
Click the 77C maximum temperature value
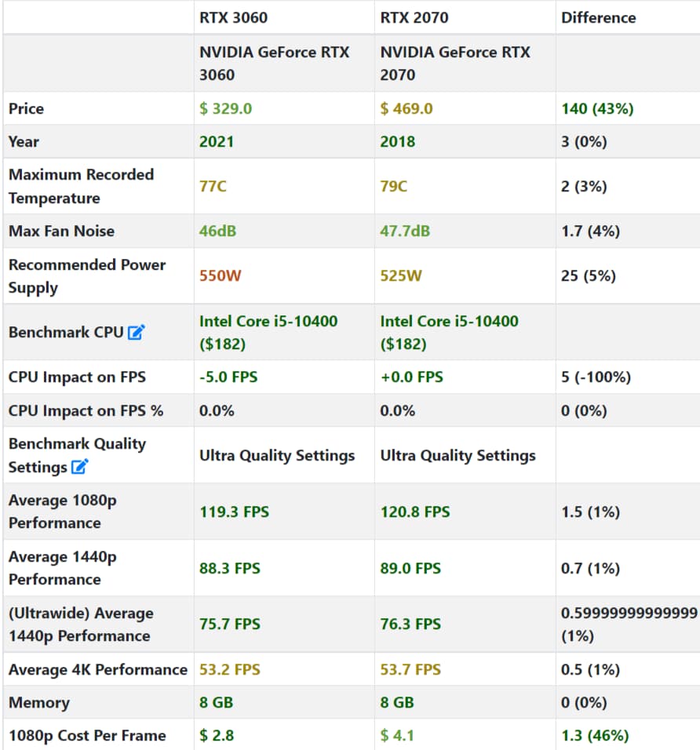(213, 187)
